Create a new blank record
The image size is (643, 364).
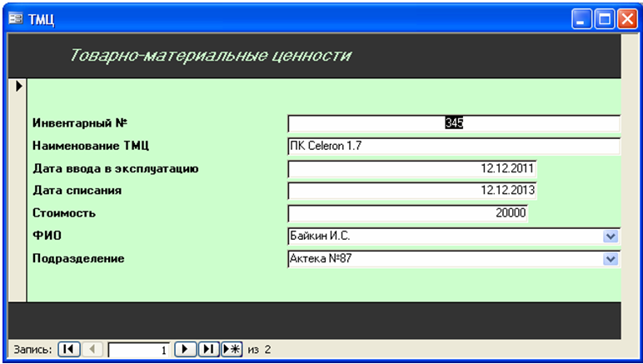(x=231, y=350)
